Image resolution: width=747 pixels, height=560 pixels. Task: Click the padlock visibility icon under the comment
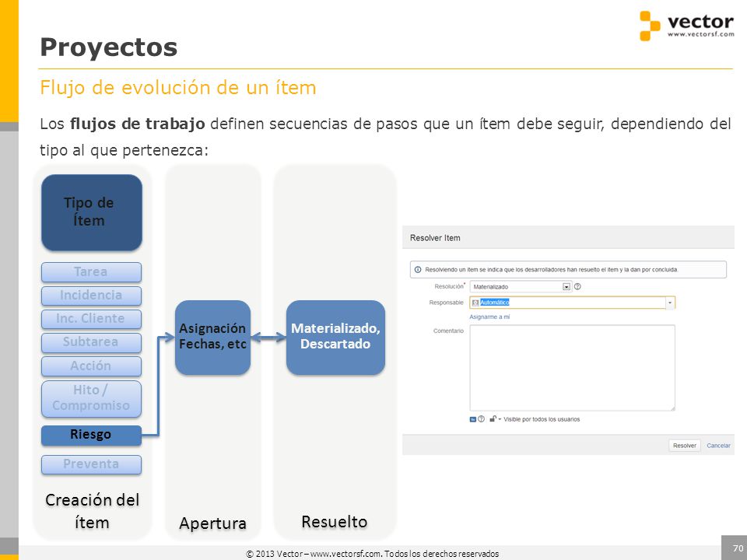(x=493, y=419)
